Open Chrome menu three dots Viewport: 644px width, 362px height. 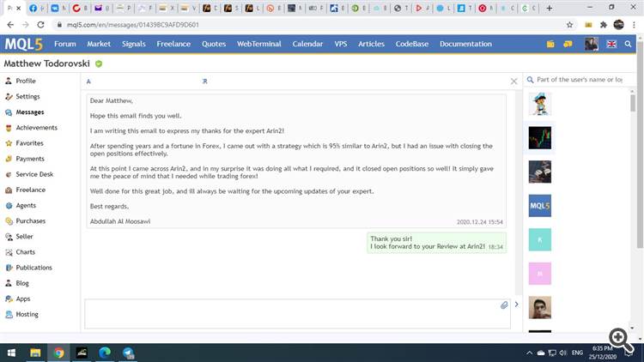[x=634, y=25]
